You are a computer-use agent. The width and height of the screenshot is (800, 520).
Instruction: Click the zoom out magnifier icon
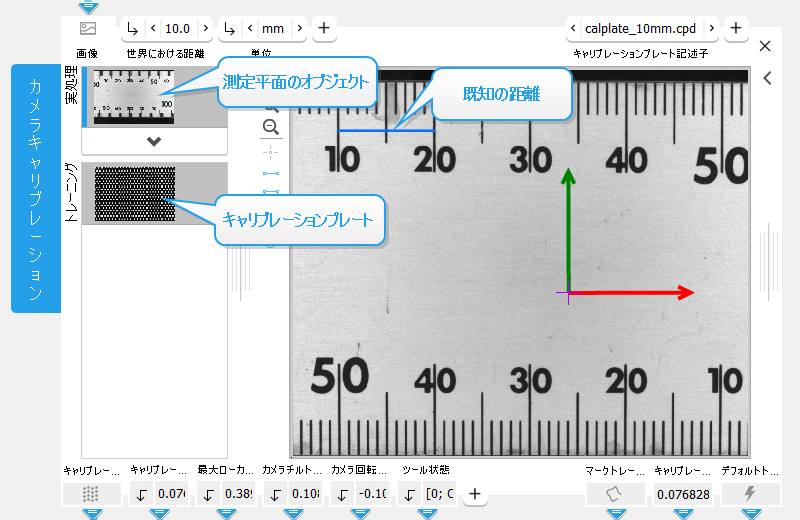click(x=270, y=127)
